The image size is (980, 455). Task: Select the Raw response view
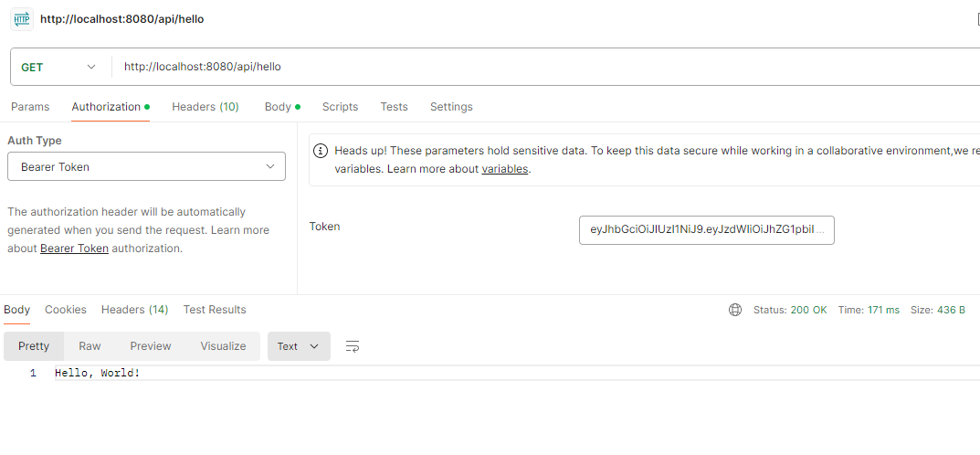pyautogui.click(x=90, y=346)
